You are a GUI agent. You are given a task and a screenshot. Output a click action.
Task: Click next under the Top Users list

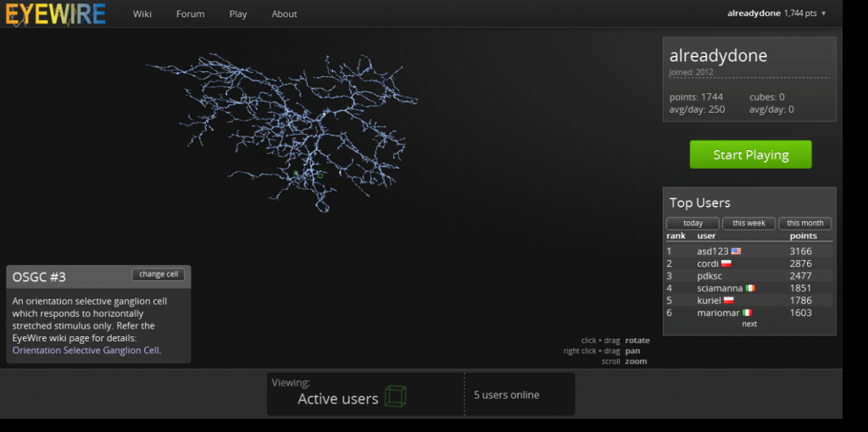click(749, 324)
